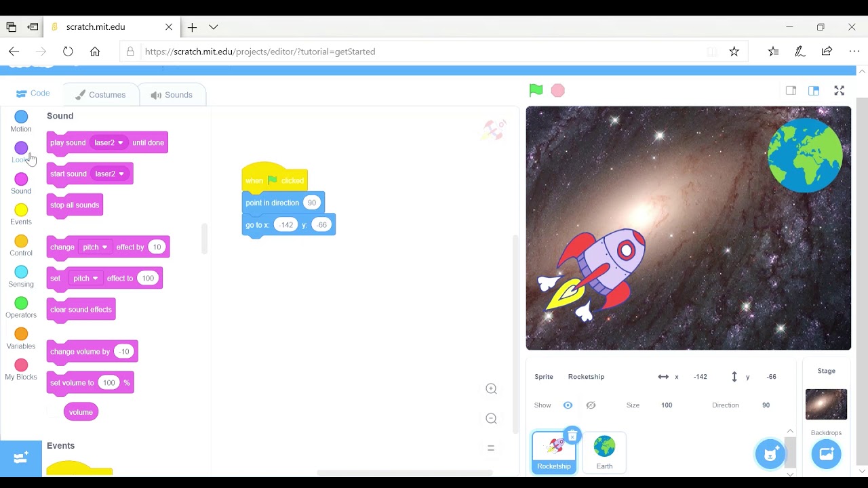Open laser2 dropdown in play sound block

109,143
